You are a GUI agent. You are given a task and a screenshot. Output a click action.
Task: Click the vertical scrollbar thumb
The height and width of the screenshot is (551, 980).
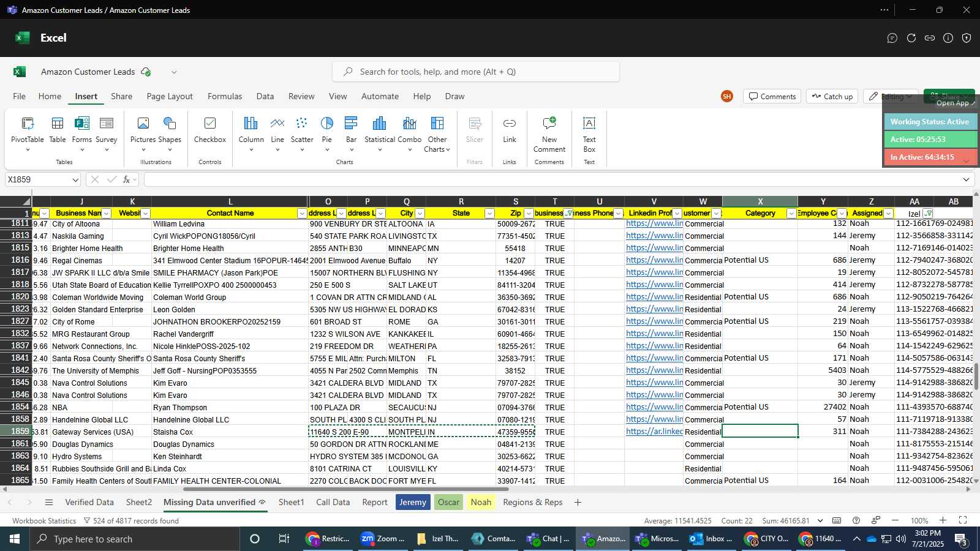pyautogui.click(x=976, y=377)
